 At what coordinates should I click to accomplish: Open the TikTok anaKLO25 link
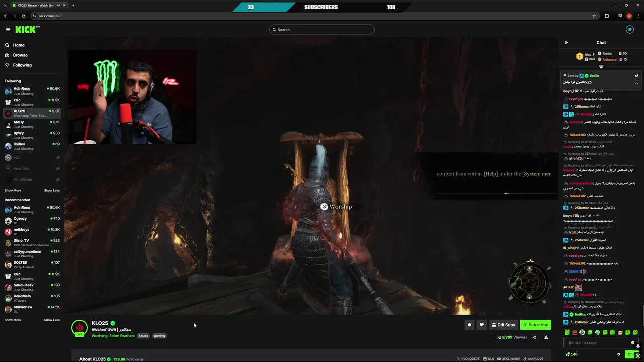coord(532,359)
